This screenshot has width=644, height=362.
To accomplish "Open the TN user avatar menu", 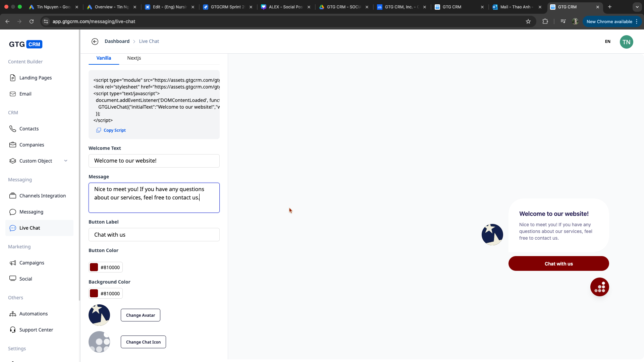I will pos(626,42).
